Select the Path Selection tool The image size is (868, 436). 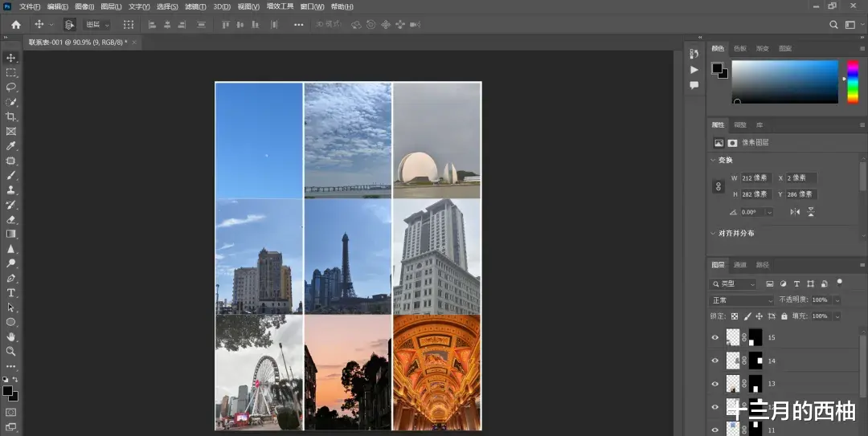point(10,307)
